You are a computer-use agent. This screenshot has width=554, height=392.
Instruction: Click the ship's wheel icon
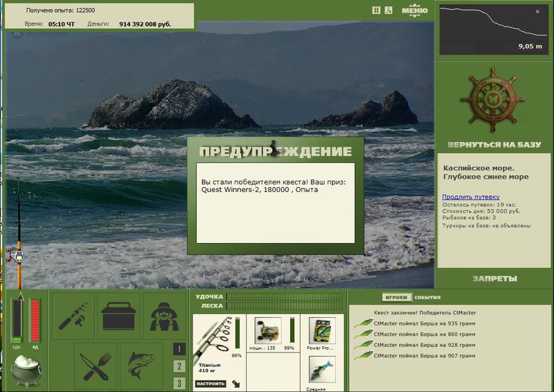[493, 100]
